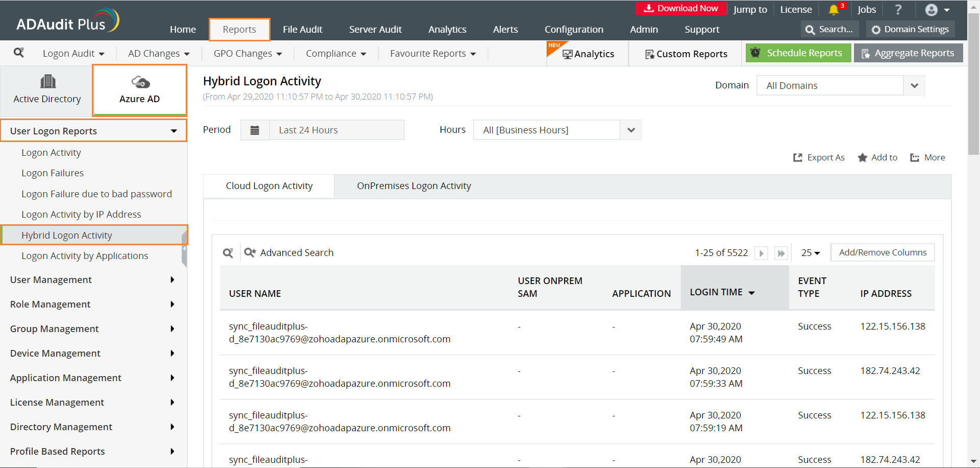Screen dimensions: 980x468
Task: Switch to the Server Audit tab
Action: click(375, 30)
